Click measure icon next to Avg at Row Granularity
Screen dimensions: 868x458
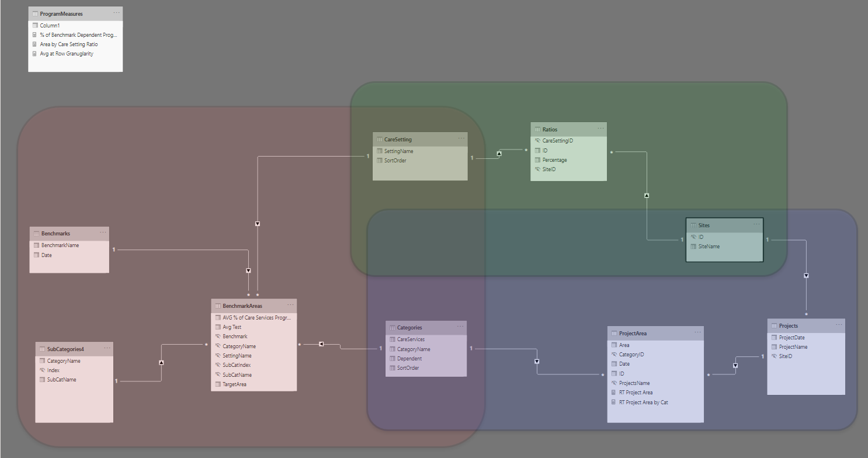click(x=35, y=54)
